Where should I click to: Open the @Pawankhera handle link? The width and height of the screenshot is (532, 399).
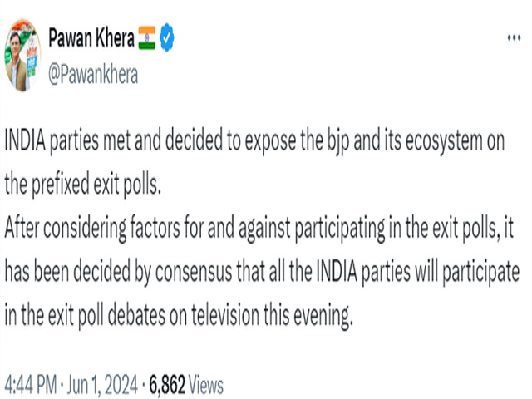[93, 74]
